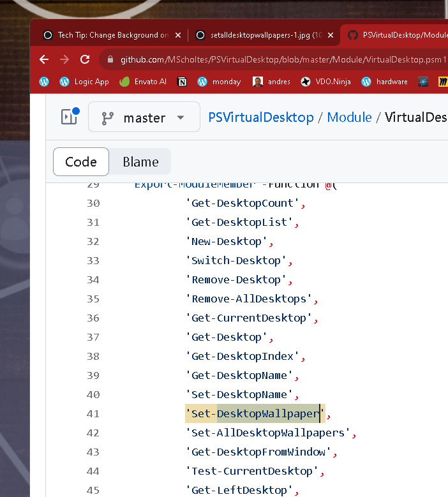Open the monday bookmark
Image resolution: width=448 pixels, height=497 pixels.
click(219, 82)
